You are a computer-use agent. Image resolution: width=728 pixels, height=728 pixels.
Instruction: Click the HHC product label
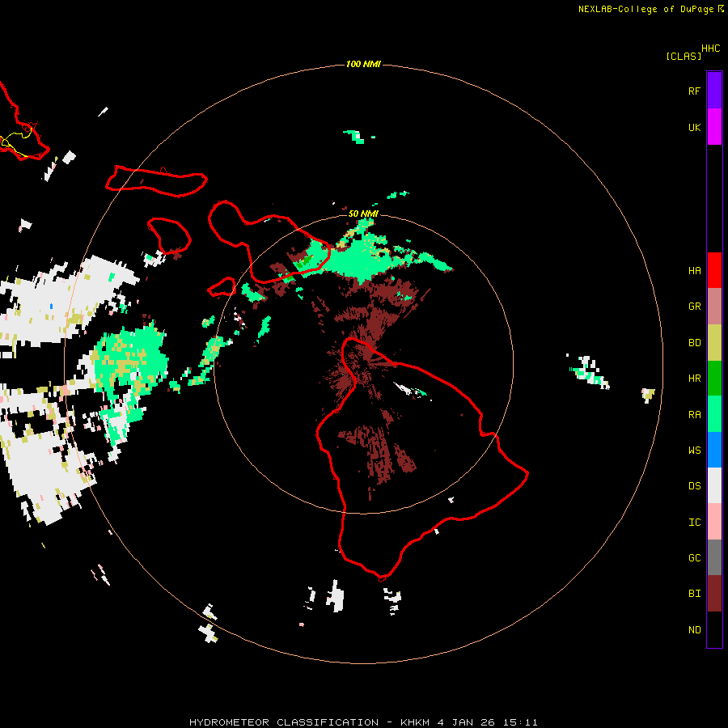pos(710,49)
